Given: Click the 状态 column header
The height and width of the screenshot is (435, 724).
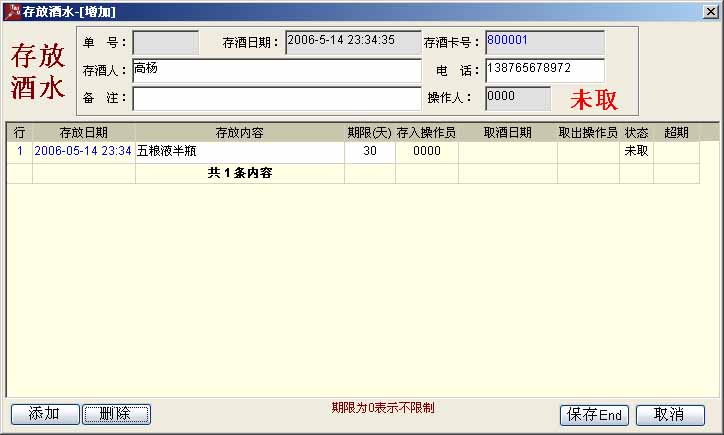Looking at the screenshot, I should coord(636,132).
